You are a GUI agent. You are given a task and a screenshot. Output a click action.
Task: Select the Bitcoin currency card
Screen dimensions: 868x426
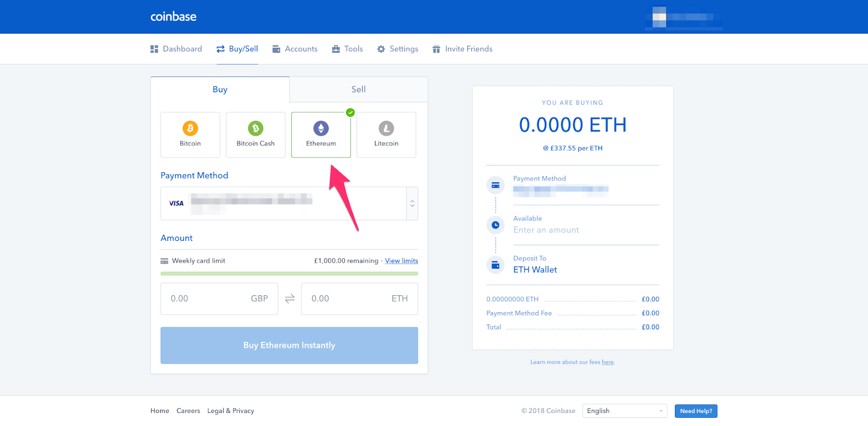pos(190,135)
